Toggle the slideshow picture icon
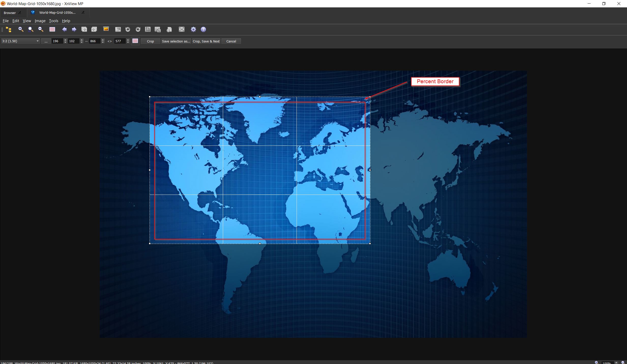 (106, 29)
